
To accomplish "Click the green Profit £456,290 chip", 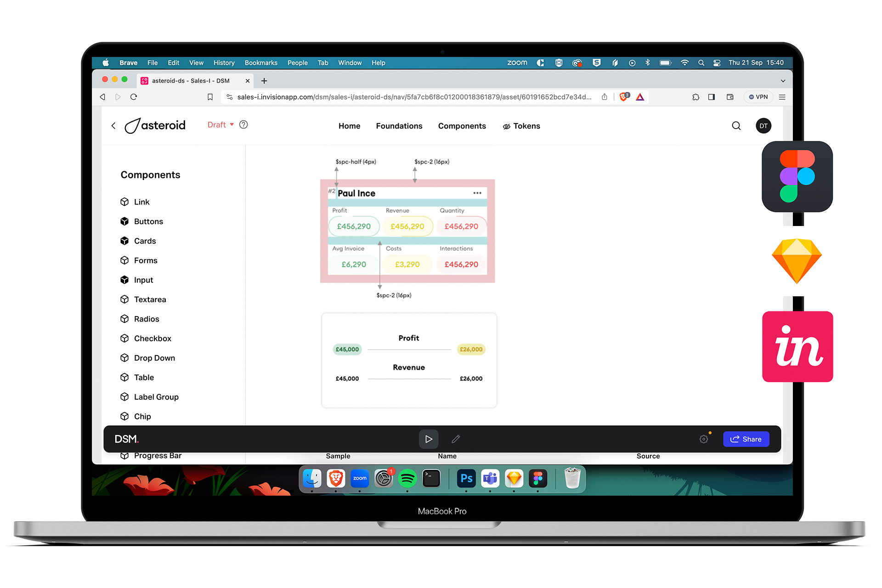I will (354, 226).
